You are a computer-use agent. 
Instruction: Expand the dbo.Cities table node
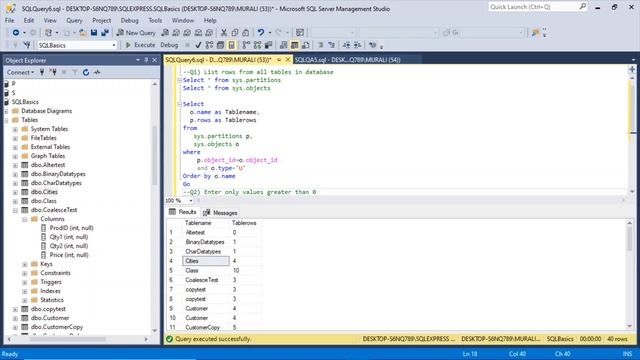click(15, 192)
